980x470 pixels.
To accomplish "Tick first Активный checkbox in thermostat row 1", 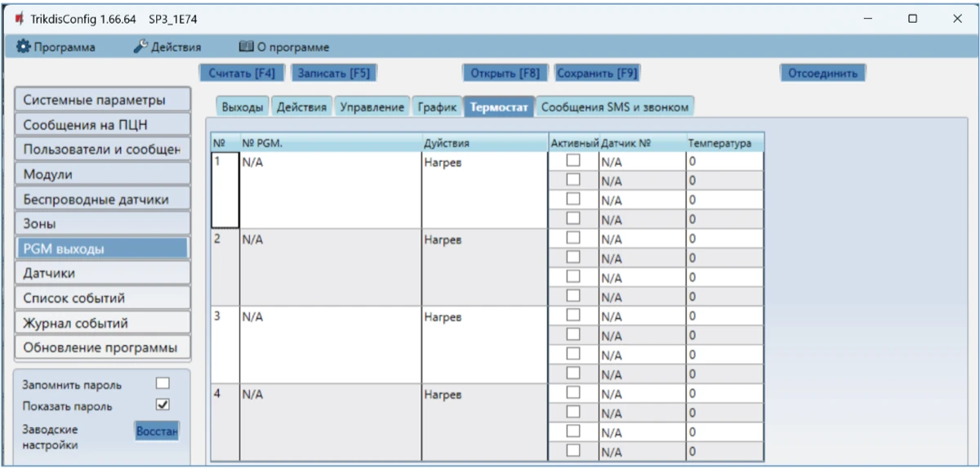I will tap(573, 162).
